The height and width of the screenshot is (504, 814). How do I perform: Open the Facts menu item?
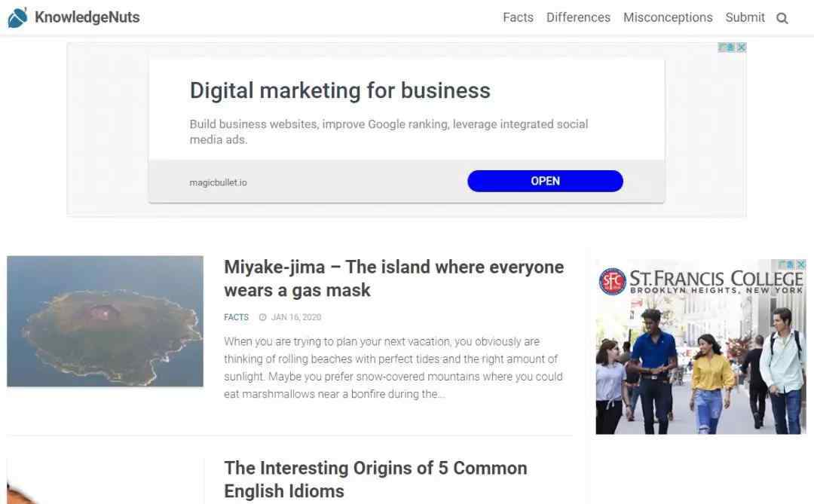coord(518,17)
